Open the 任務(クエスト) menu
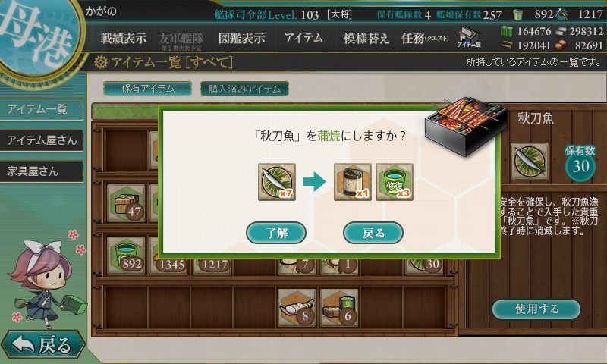The height and width of the screenshot is (364, 607). [425, 38]
